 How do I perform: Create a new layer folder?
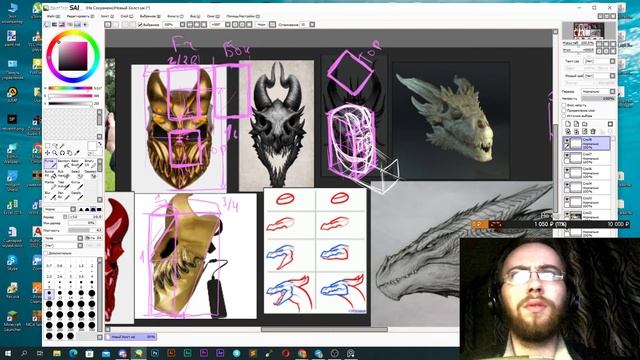point(584,124)
